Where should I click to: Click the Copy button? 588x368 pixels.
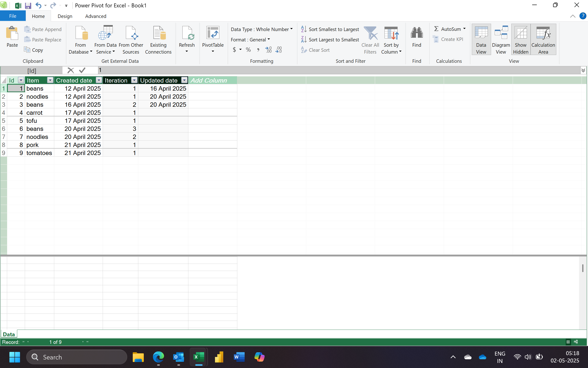click(34, 50)
